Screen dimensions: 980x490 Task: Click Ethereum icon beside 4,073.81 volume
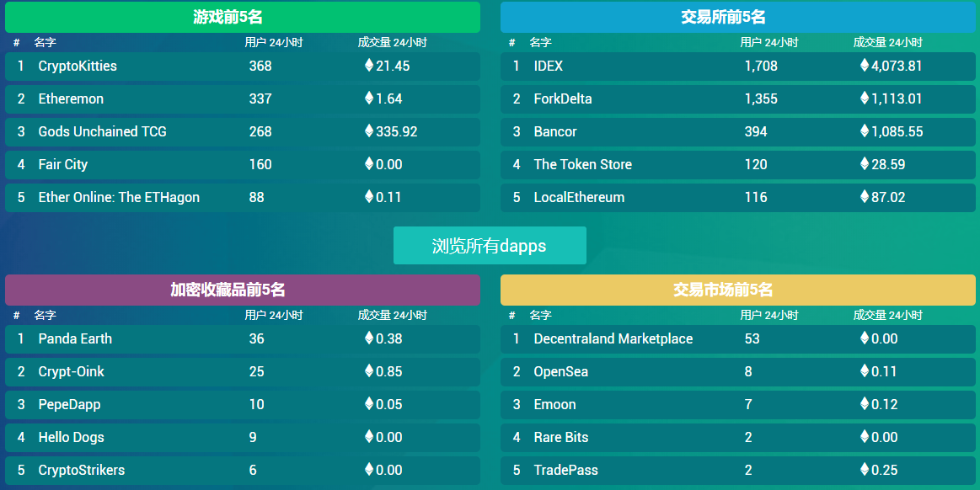coord(865,65)
